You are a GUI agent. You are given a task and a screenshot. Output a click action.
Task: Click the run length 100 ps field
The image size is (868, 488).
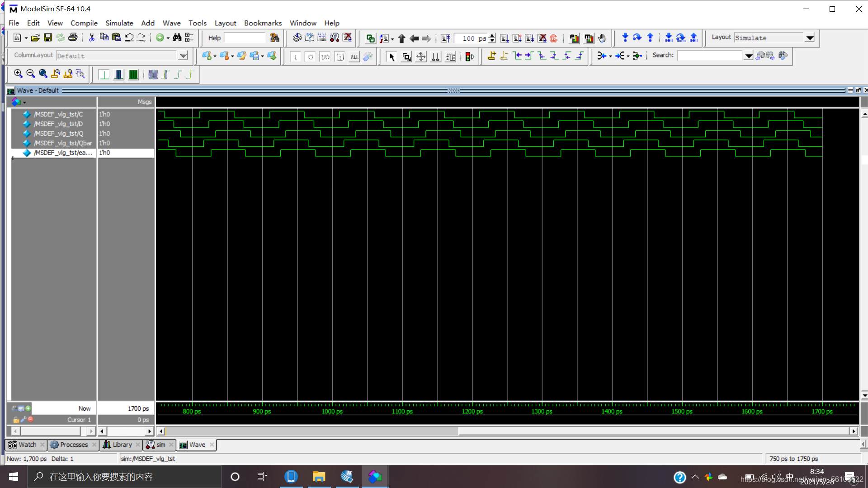click(471, 38)
